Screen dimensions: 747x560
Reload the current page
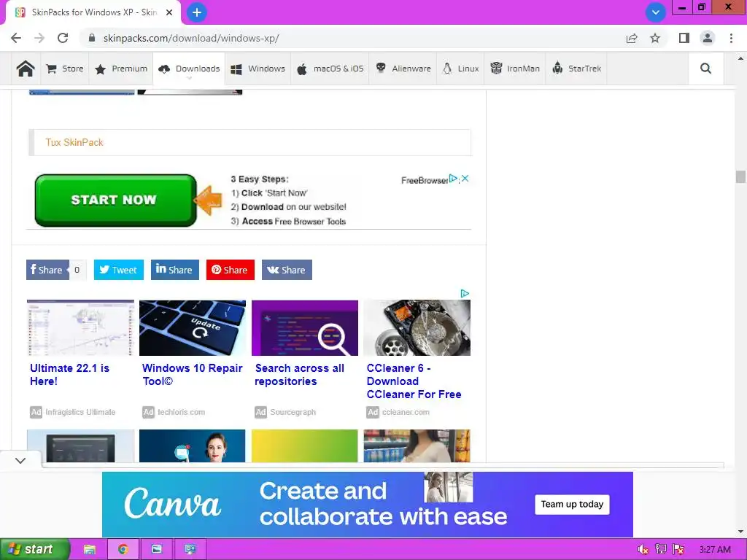pyautogui.click(x=63, y=38)
